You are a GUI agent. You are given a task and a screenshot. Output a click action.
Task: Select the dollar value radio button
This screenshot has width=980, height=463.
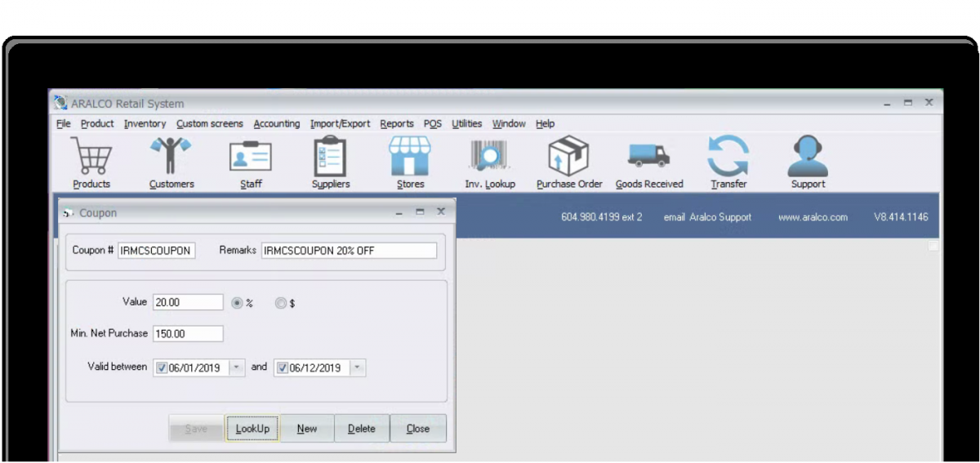[x=281, y=302]
